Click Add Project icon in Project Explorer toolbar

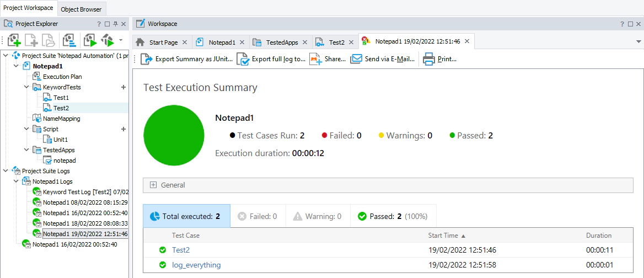pyautogui.click(x=14, y=40)
